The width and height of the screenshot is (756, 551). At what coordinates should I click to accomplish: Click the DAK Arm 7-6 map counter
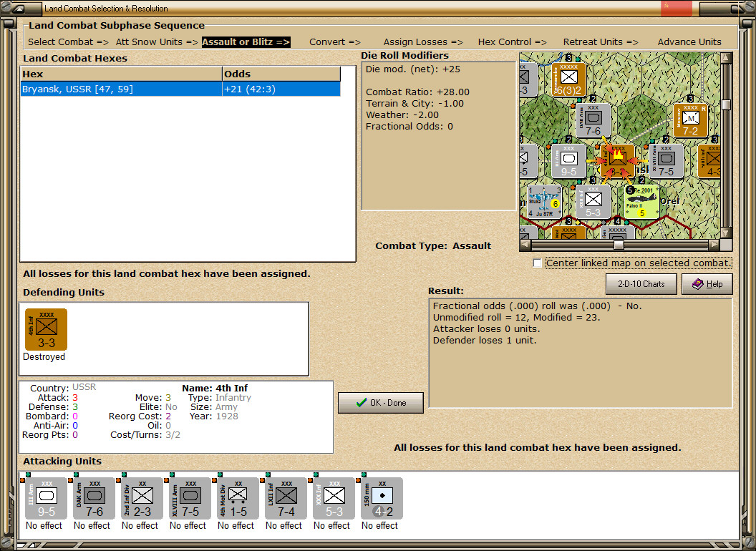coord(593,120)
